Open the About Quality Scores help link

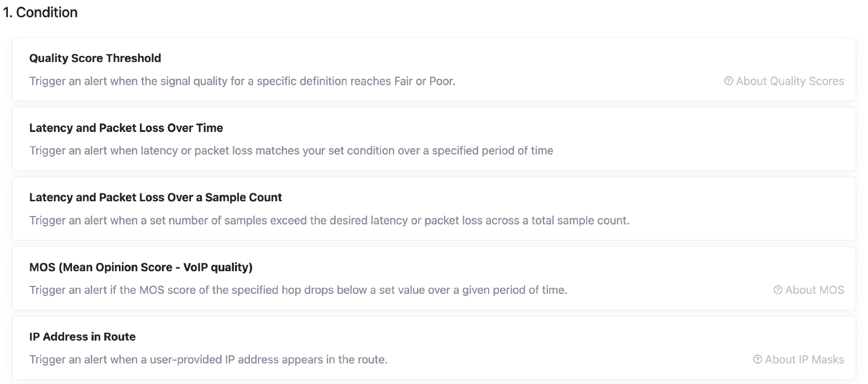791,81
